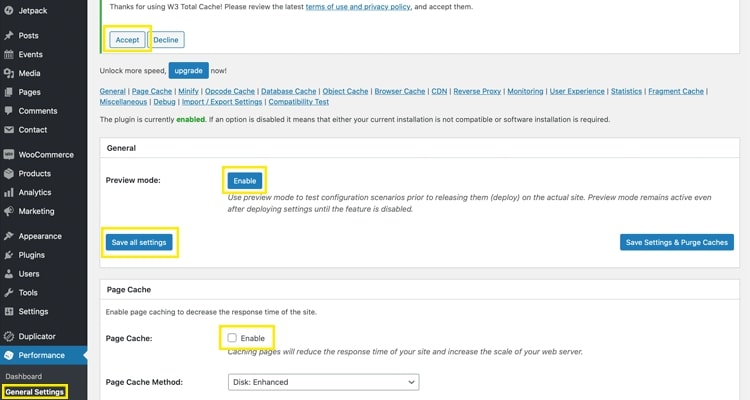
Task: Click the WooCommerce icon in sidebar
Action: pos(9,155)
